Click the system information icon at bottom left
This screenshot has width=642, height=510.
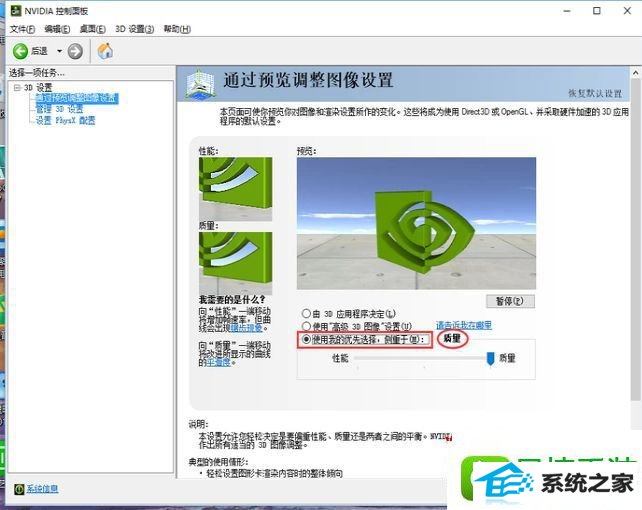point(19,489)
